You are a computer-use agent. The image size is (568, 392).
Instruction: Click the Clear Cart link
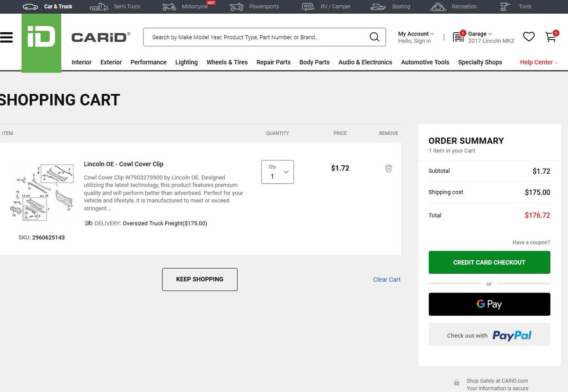pos(387,279)
